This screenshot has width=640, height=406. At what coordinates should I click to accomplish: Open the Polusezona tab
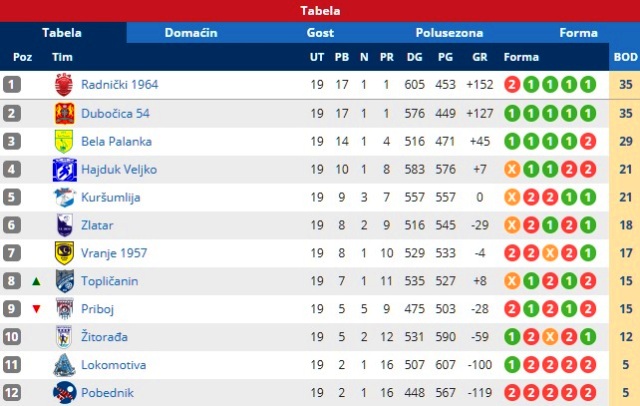(449, 33)
